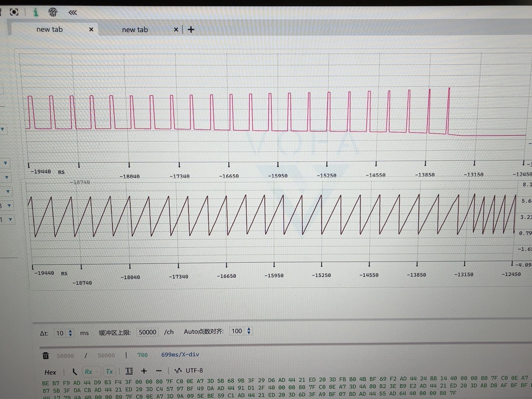Adjust the Auto point alignment stepper arrows
Image resolution: width=532 pixels, height=399 pixels.
[x=249, y=331]
